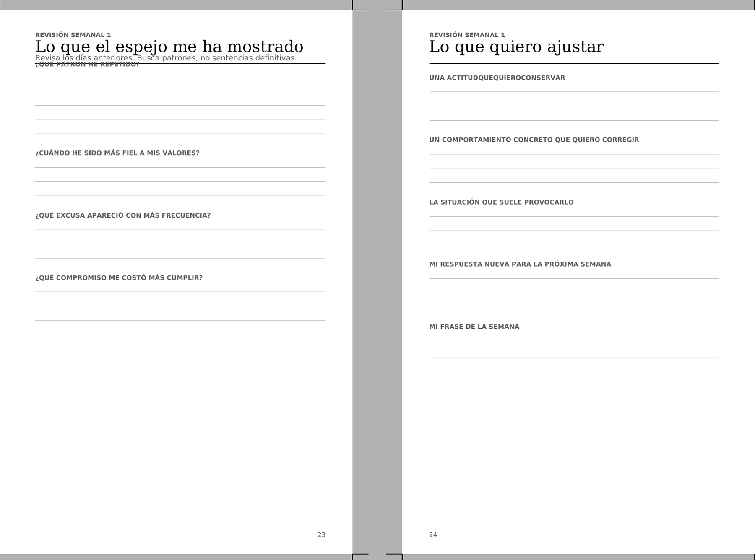The image size is (755, 560).
Task: Click the heading 'Lo que quiero ajustar'
Action: tap(516, 47)
